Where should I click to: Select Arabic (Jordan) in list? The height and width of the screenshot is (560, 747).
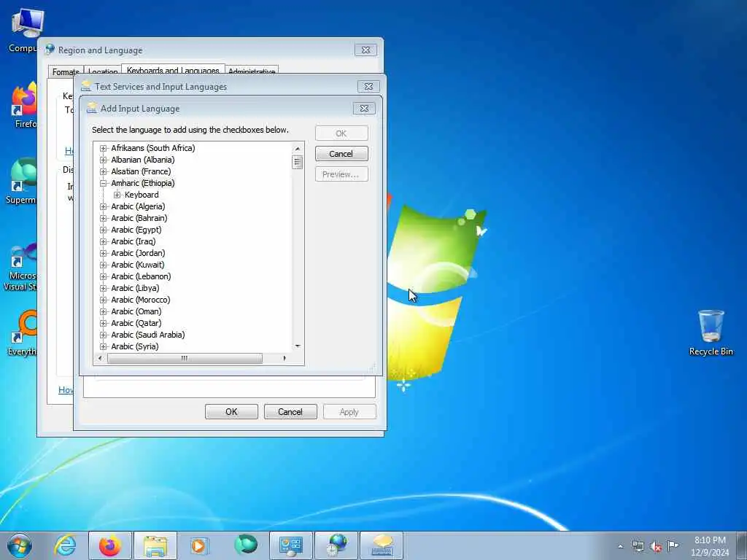click(x=138, y=253)
